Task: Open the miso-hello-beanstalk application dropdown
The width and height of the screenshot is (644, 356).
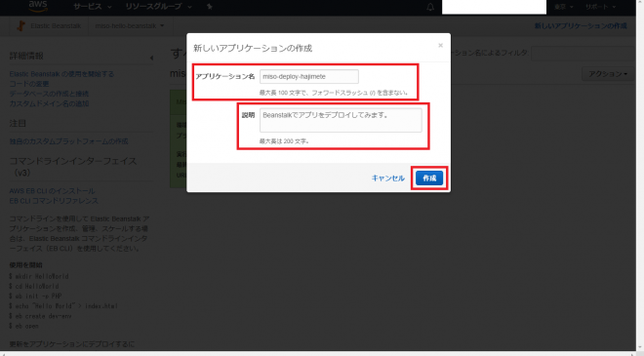Action: point(130,26)
